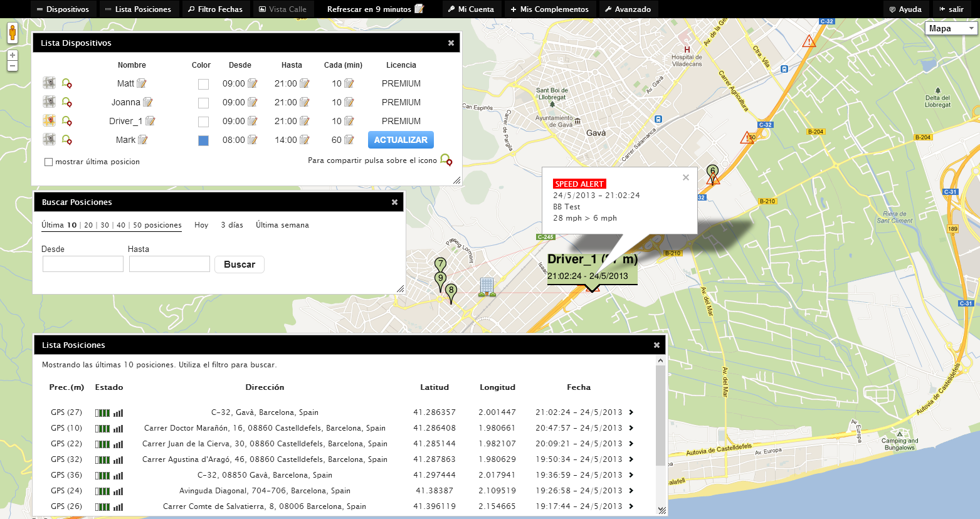Viewport: 980px width, 519px height.
Task: Click the Desde date input field
Action: tap(83, 264)
